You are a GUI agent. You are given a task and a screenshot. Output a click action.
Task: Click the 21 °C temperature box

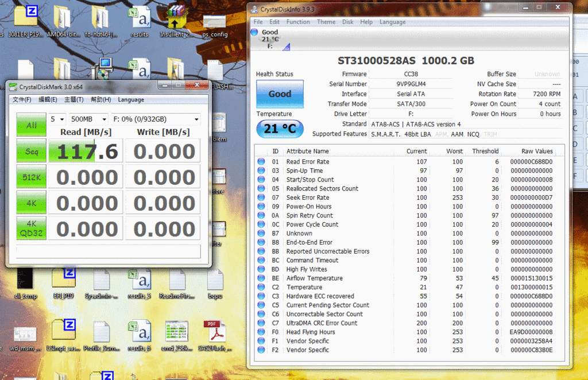coord(280,129)
